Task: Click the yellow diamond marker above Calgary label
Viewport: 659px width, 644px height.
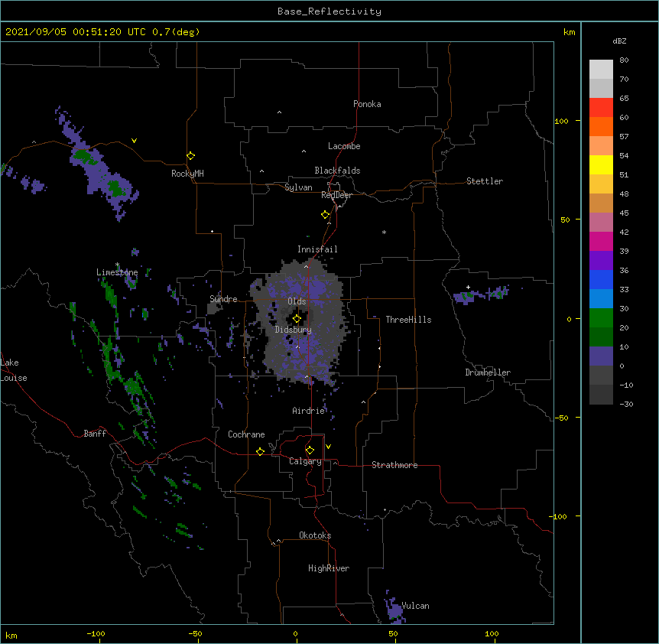Action: pyautogui.click(x=310, y=450)
